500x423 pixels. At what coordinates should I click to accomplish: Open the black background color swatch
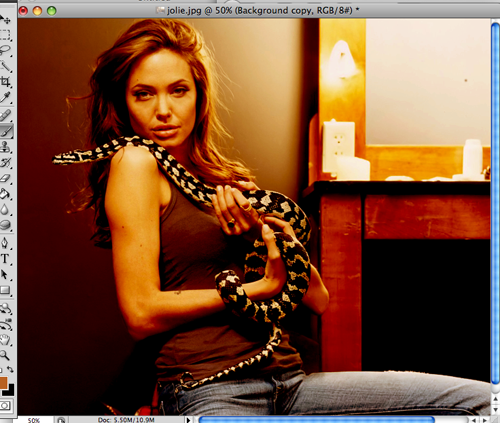(x=10, y=391)
